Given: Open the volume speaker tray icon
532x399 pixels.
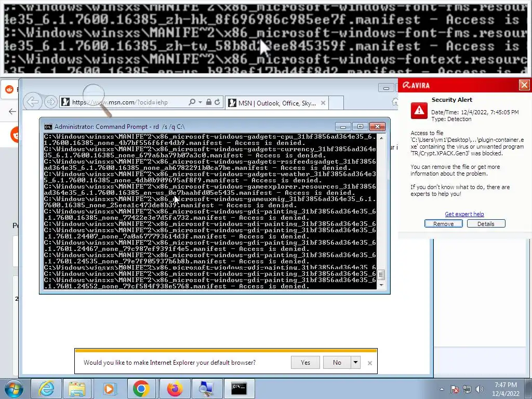Looking at the screenshot, I should pyautogui.click(x=480, y=389).
